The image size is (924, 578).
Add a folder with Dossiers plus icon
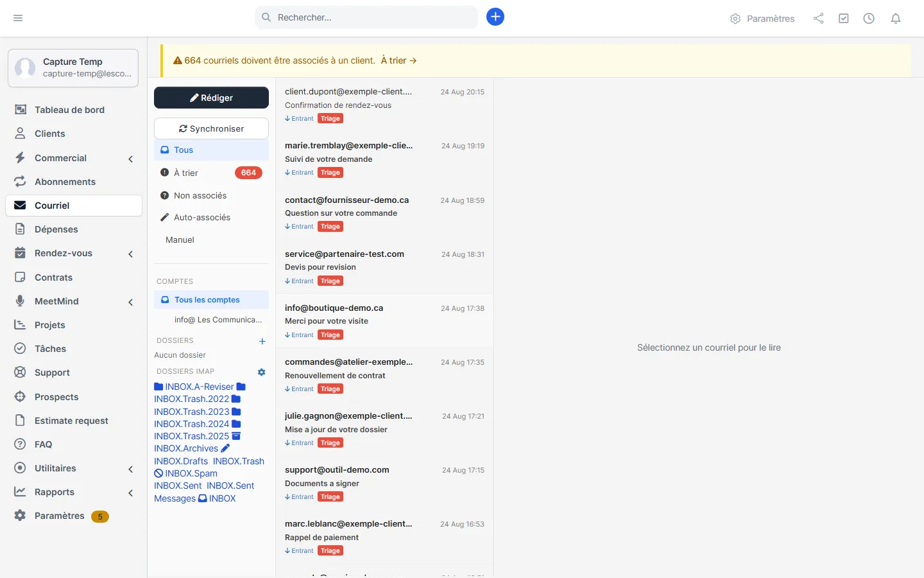(x=262, y=341)
